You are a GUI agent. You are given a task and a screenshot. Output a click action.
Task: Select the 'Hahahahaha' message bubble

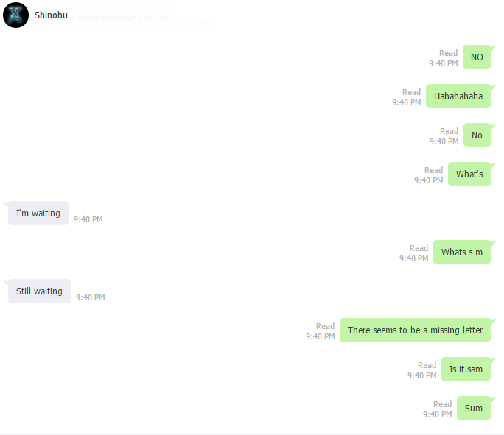(x=458, y=96)
